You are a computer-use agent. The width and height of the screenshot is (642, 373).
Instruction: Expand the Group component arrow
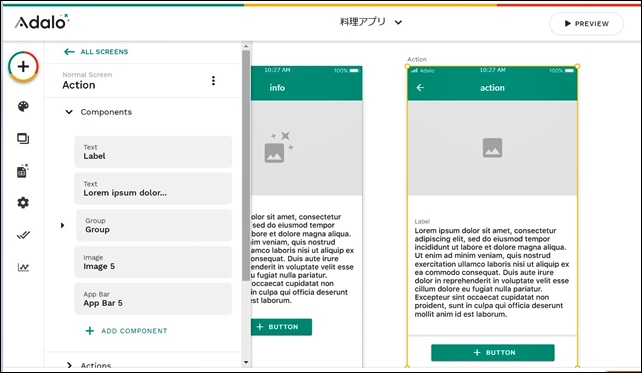[x=62, y=225]
